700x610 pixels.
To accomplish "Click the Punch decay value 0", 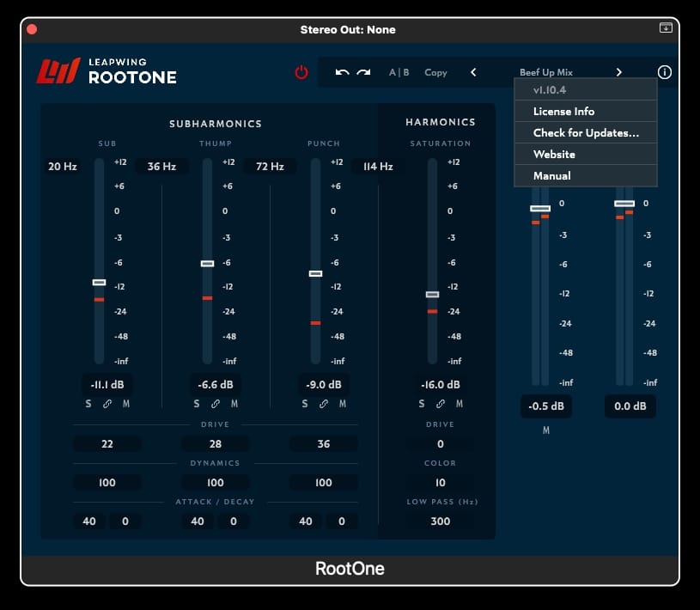I will point(342,522).
